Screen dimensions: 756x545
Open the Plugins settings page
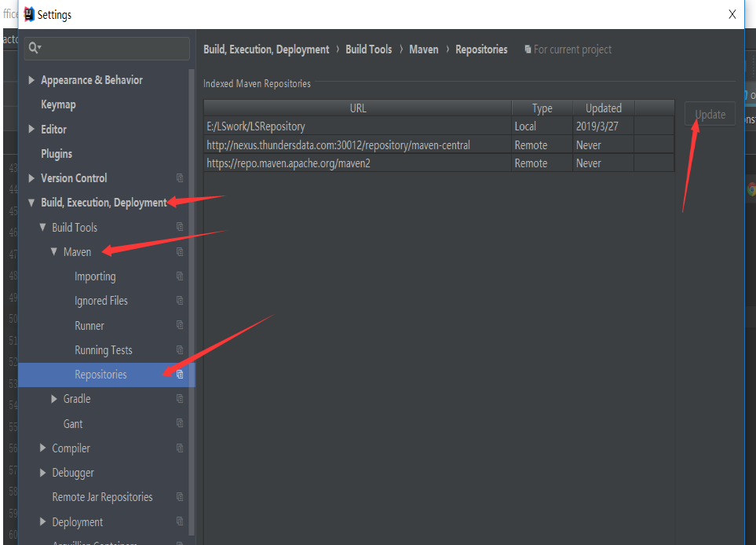[57, 154]
